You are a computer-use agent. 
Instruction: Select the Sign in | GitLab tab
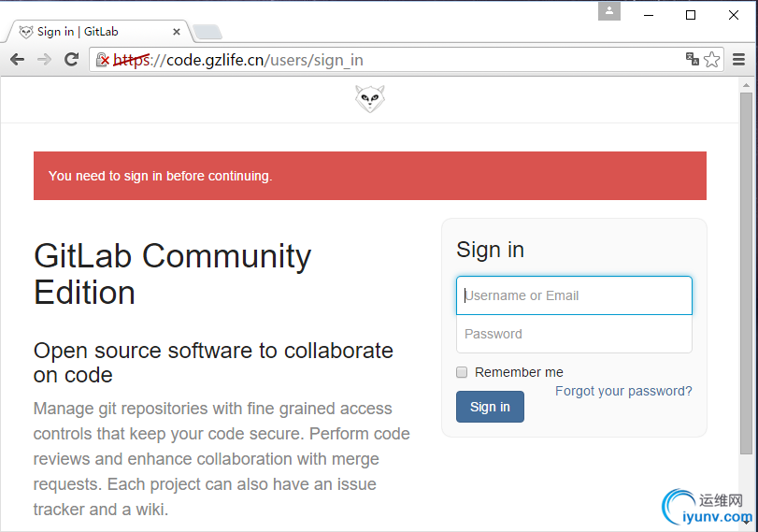[x=99, y=32]
